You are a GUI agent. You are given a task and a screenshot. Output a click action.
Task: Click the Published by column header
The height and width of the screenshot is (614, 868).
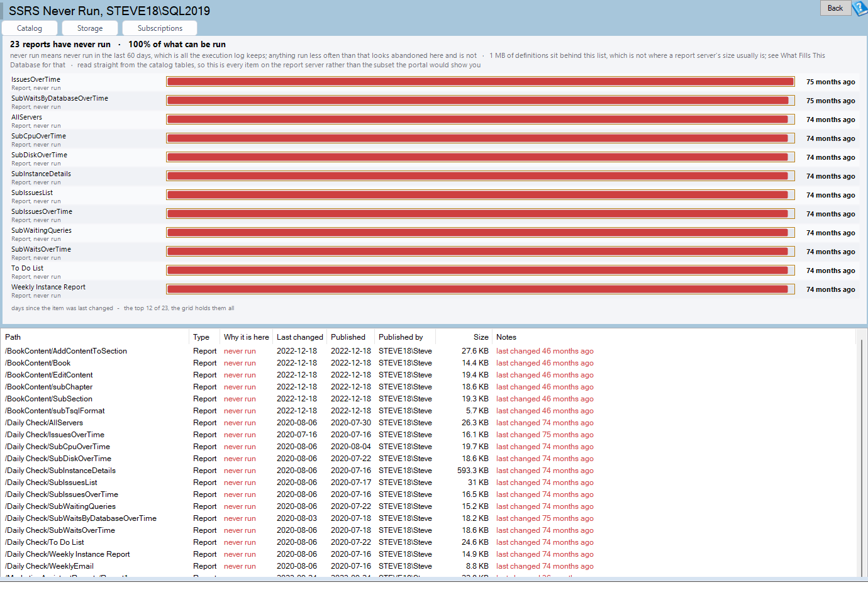(x=401, y=337)
